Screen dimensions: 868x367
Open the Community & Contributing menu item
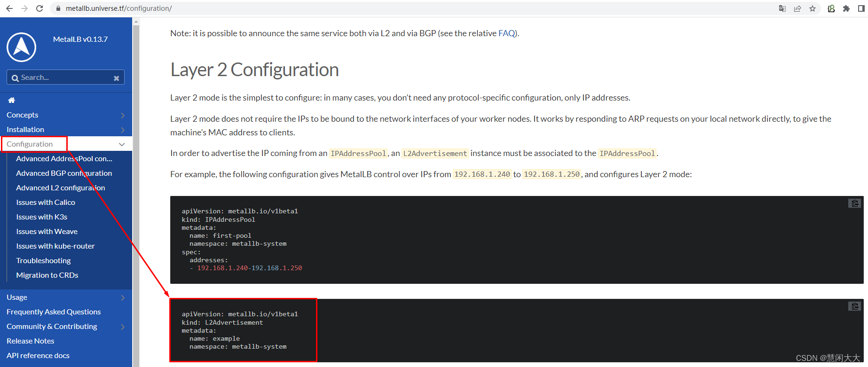point(52,327)
